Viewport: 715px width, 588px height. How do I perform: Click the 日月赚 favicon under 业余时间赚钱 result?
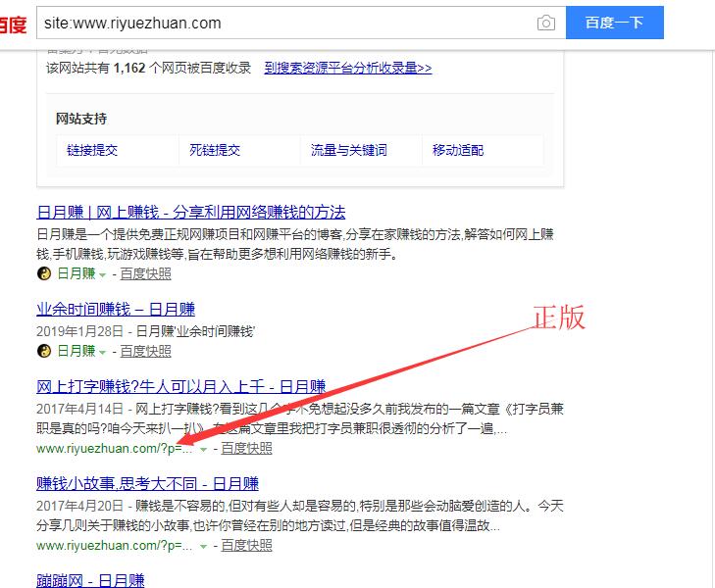pos(44,351)
